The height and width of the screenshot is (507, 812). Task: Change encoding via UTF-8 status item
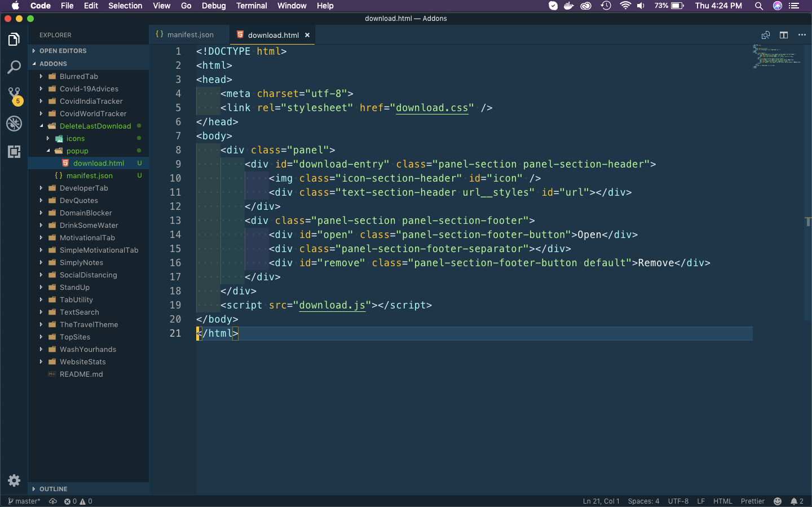(x=678, y=501)
